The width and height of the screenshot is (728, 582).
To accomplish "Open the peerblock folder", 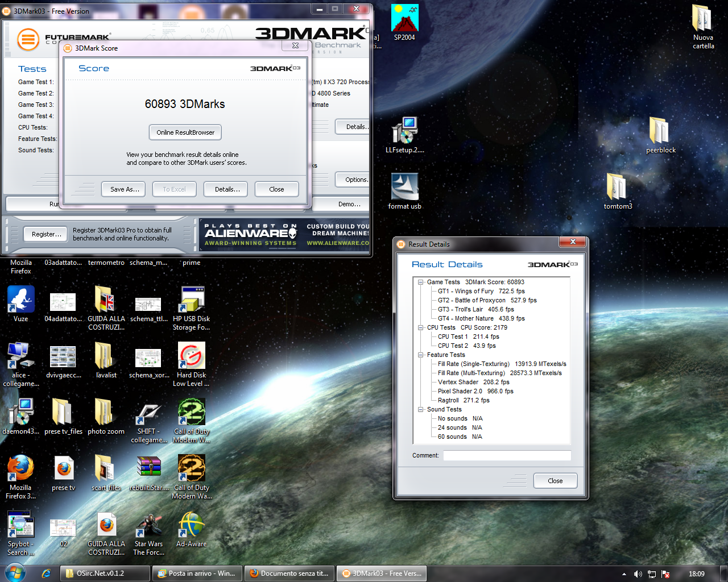I will 660,135.
